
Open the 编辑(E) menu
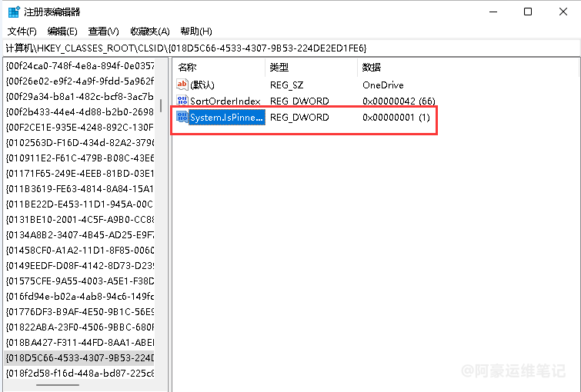[62, 32]
